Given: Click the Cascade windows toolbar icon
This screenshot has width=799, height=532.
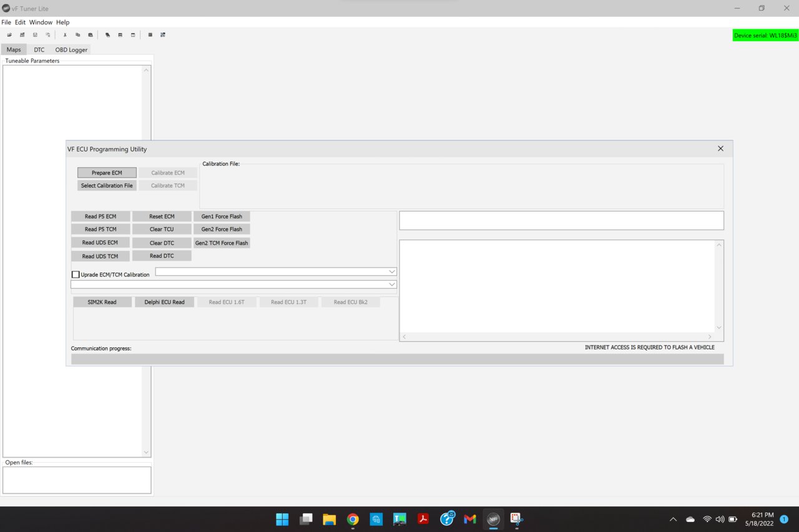Looking at the screenshot, I should point(107,35).
